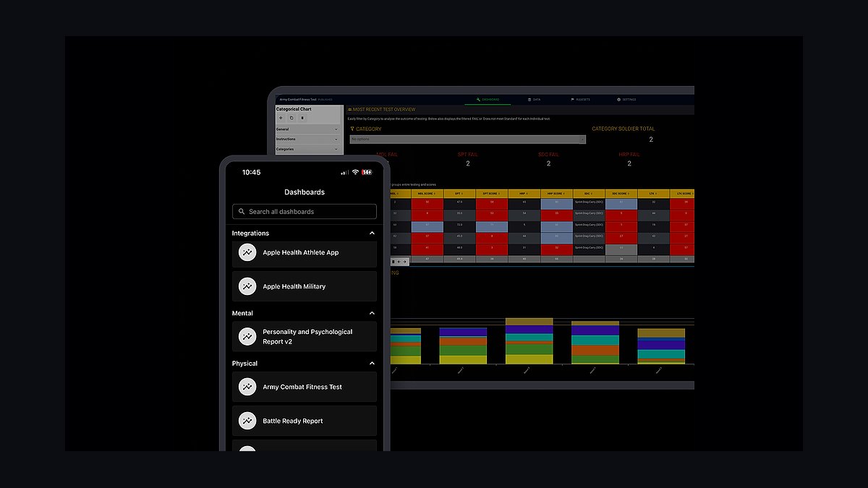Click the 'Categorical Chart' panel title
The height and width of the screenshot is (488, 868).
[294, 109]
